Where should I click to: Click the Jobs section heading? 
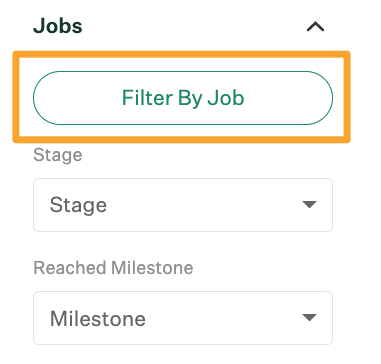58,26
